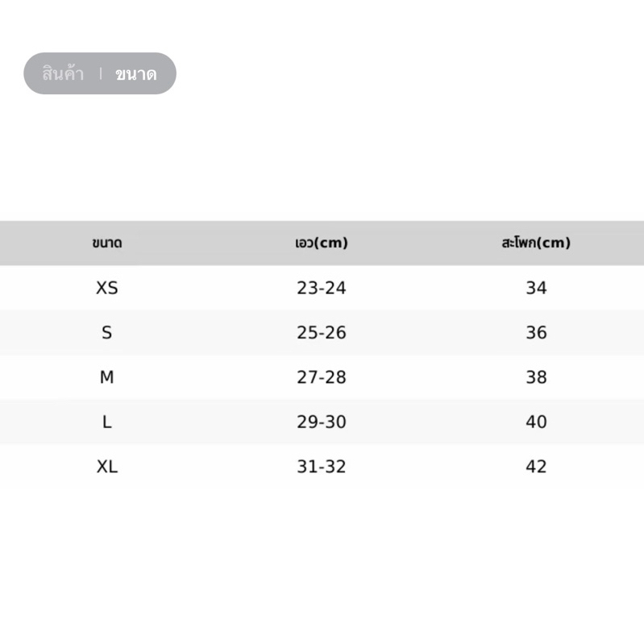Switch to the ขนาด tab
This screenshot has width=644, height=644.
click(x=136, y=74)
